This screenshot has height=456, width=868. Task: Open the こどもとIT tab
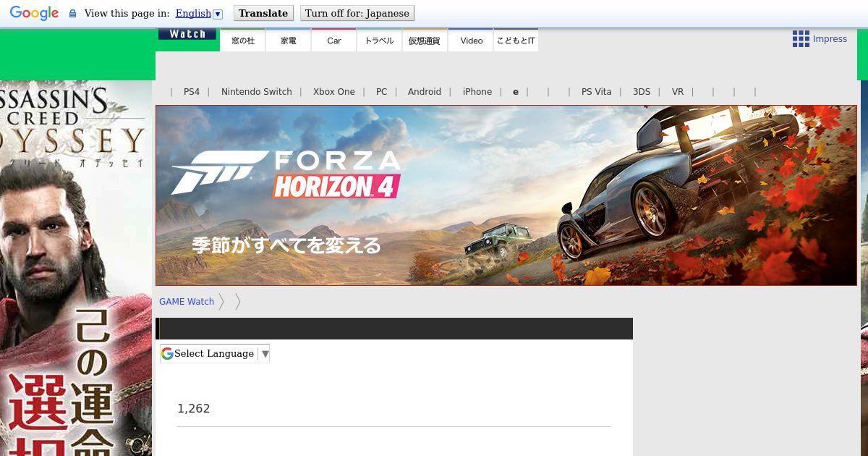(x=516, y=41)
